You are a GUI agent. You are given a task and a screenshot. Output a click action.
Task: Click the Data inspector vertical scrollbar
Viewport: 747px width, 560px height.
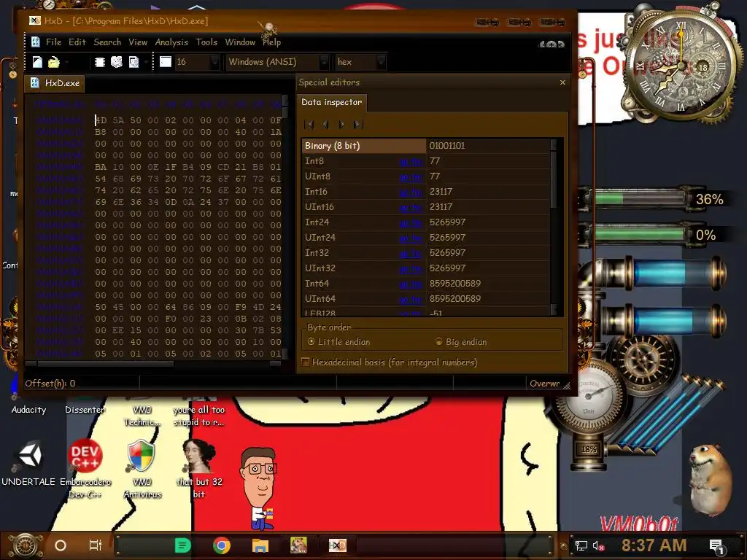pyautogui.click(x=554, y=227)
